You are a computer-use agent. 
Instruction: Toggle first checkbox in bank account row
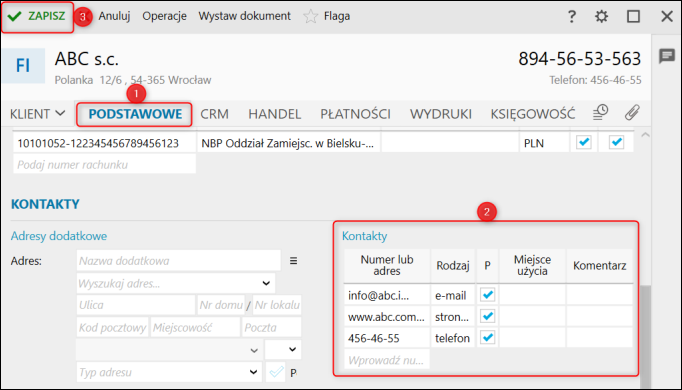(584, 142)
